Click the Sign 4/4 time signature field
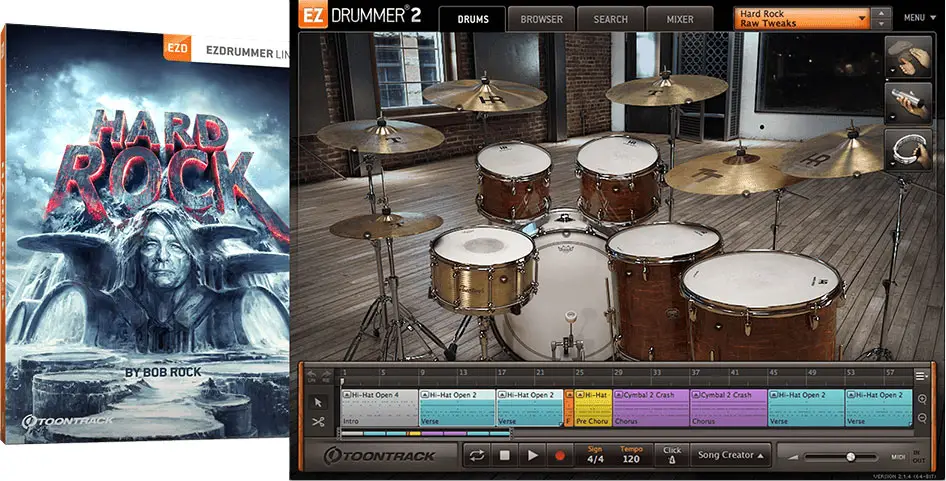Screen dimensions: 946x481 pyautogui.click(x=595, y=455)
